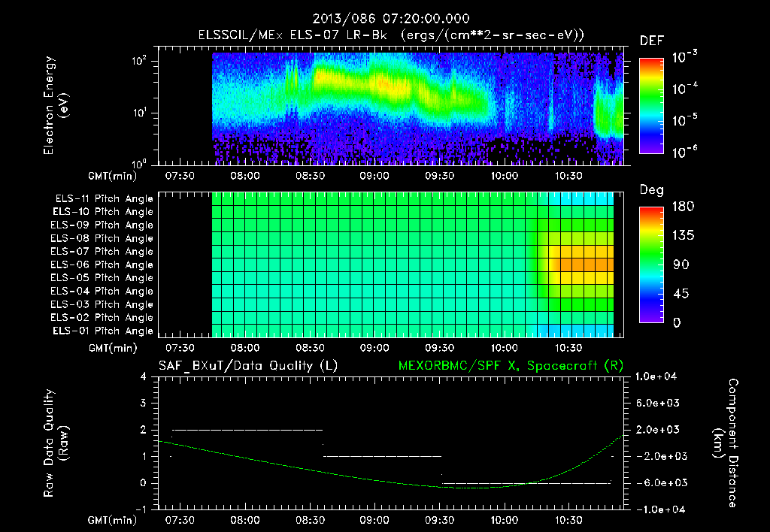The width and height of the screenshot is (770, 532).
Task: Click the data quality line at level 1
Action: [383, 456]
